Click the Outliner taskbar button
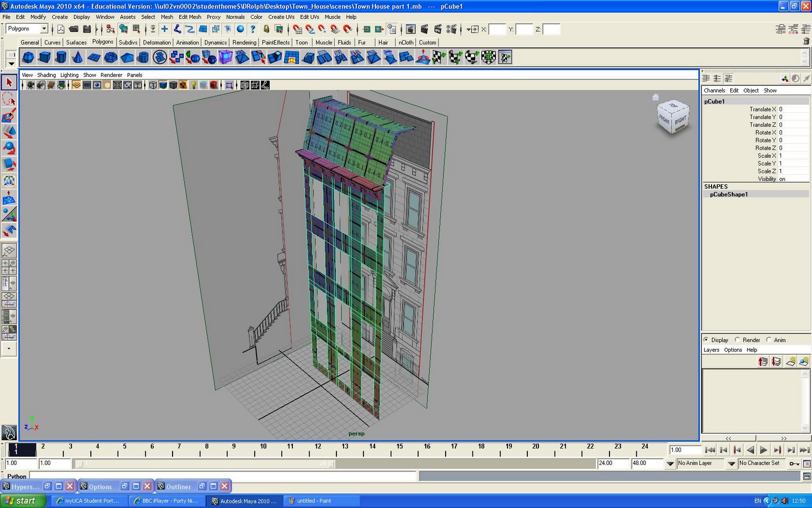The width and height of the screenshot is (812, 508). coord(177,486)
